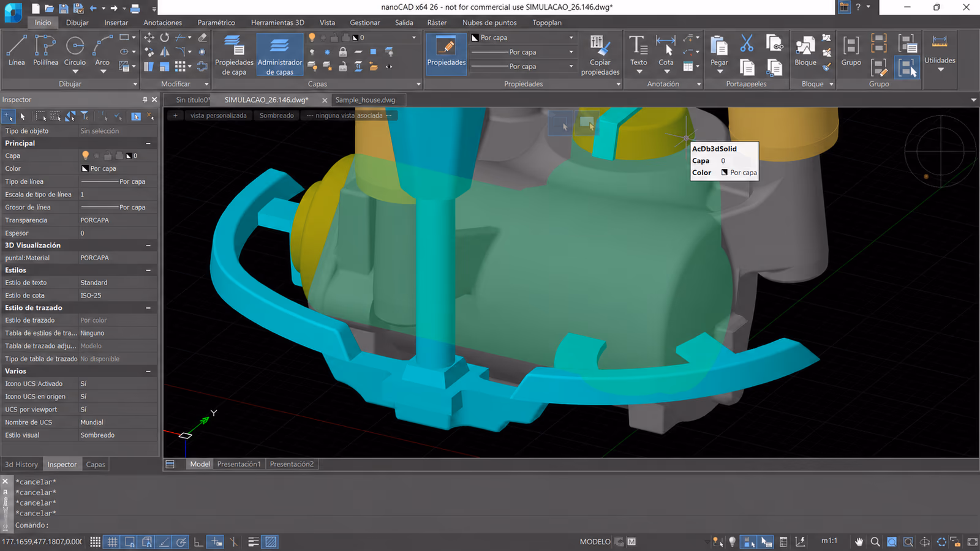Click the m1:1 scale in status bar
Viewport: 980px width, 551px height.
(x=829, y=541)
